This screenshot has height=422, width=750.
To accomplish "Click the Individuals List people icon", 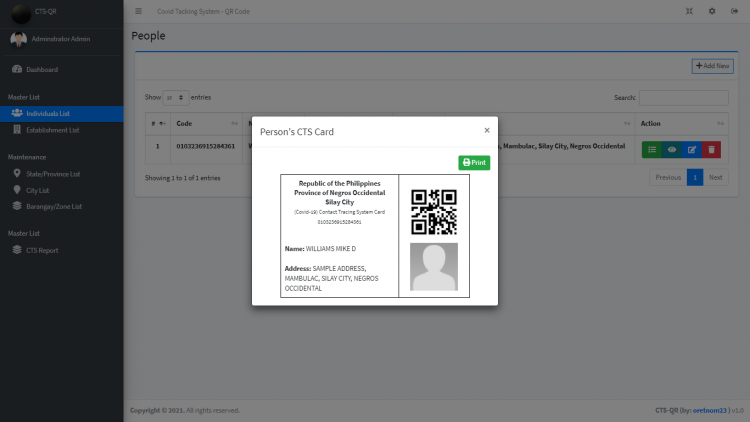I will point(17,113).
